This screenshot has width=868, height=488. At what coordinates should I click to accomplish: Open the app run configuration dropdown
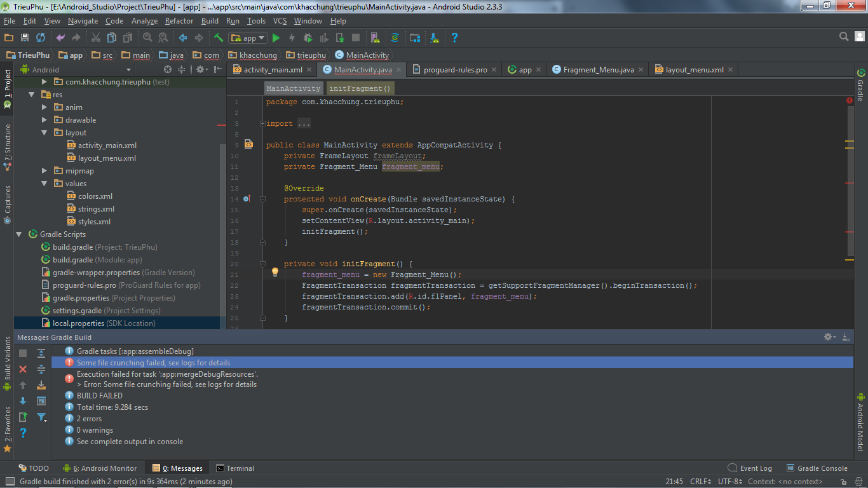pos(248,38)
